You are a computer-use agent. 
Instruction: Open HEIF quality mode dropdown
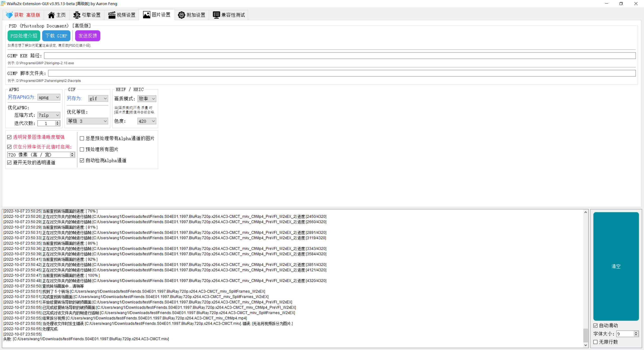click(147, 99)
